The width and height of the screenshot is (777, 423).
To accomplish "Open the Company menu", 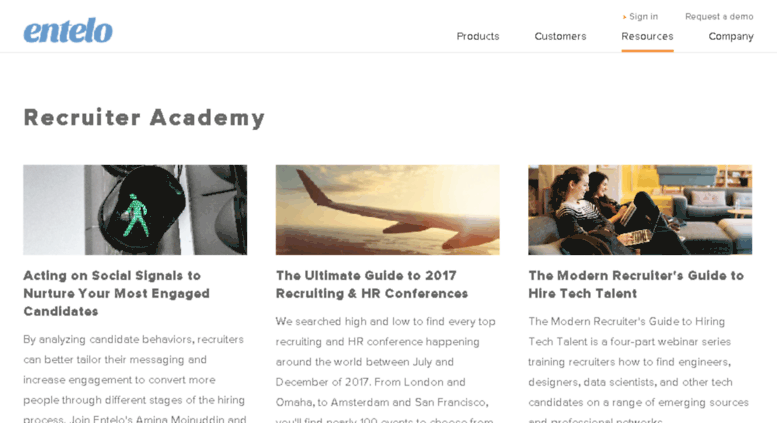I will 731,37.
